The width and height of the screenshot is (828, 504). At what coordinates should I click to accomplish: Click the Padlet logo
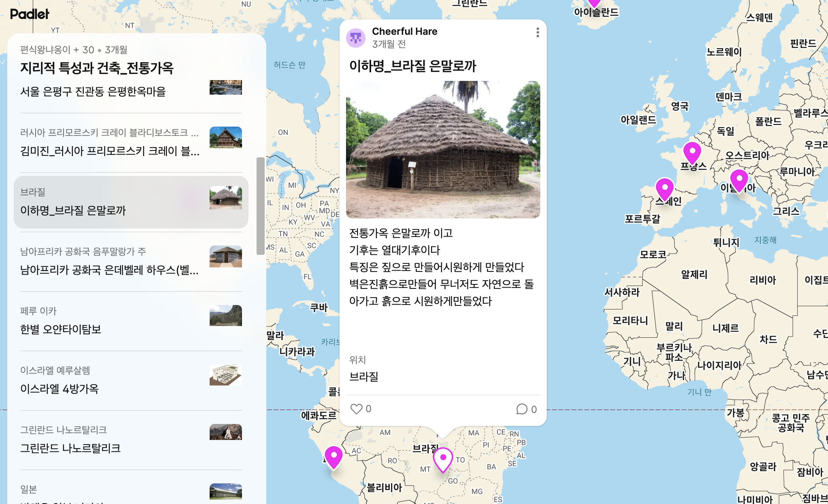coord(30,14)
